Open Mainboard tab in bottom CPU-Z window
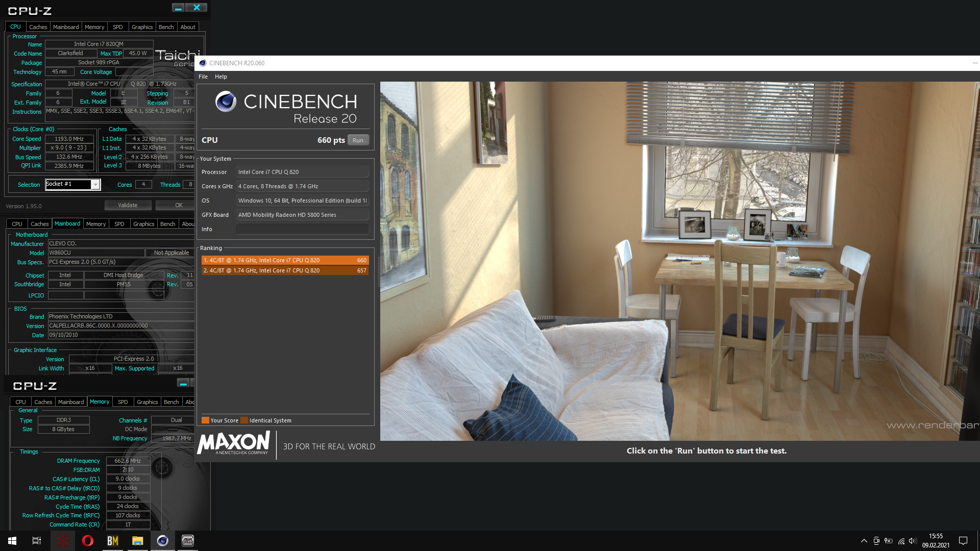 click(x=71, y=402)
